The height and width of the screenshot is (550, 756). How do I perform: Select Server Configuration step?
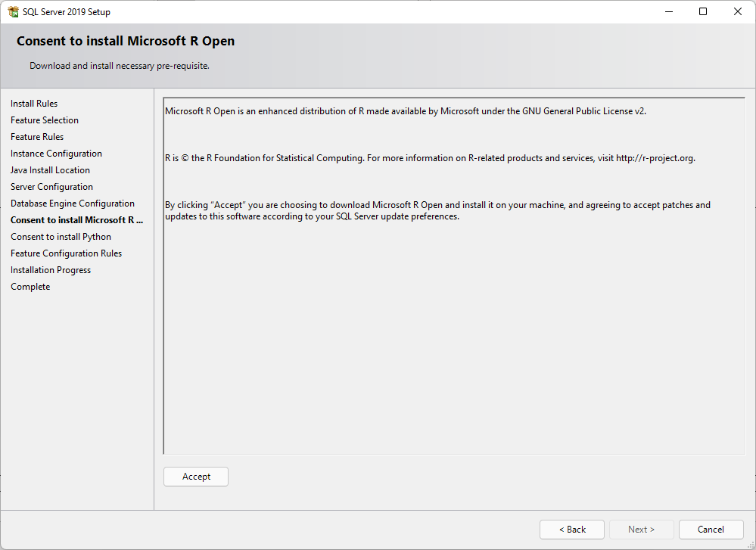click(x=51, y=187)
